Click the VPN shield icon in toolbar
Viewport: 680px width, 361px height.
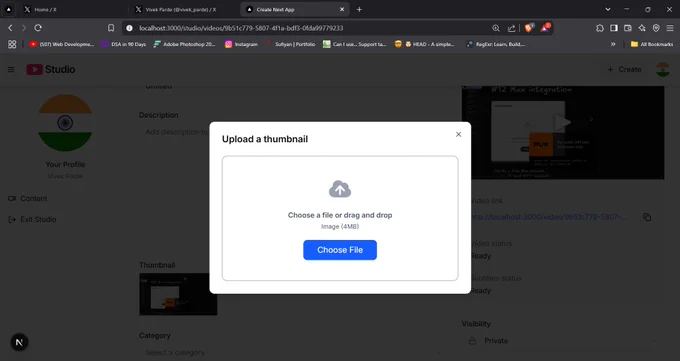(x=656, y=28)
